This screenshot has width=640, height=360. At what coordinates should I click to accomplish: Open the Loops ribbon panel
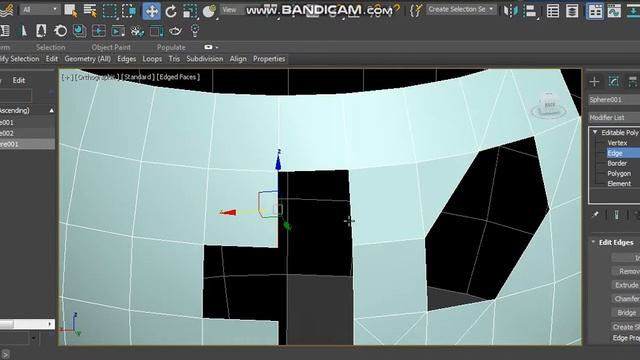click(152, 59)
